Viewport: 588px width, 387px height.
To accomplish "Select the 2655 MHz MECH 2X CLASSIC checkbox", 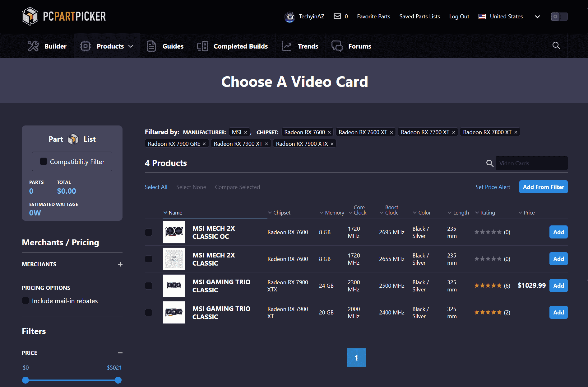I will pos(149,259).
